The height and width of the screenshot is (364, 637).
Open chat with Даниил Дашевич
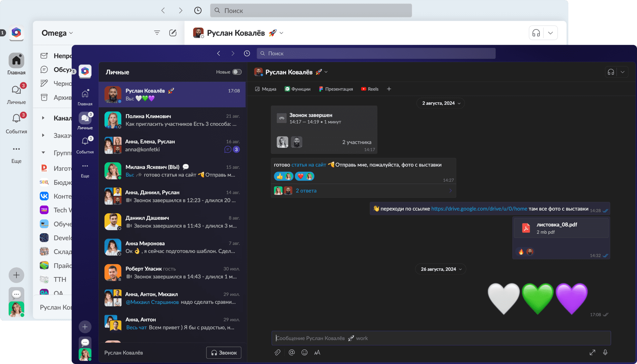(172, 222)
